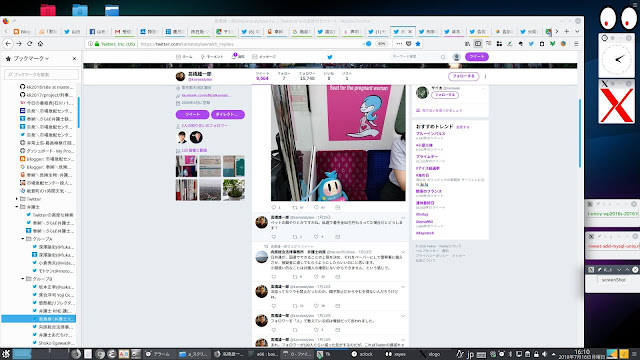This screenshot has width=640, height=360.
Task: Click the first trend in おすすめトレンド
Action: point(430,133)
